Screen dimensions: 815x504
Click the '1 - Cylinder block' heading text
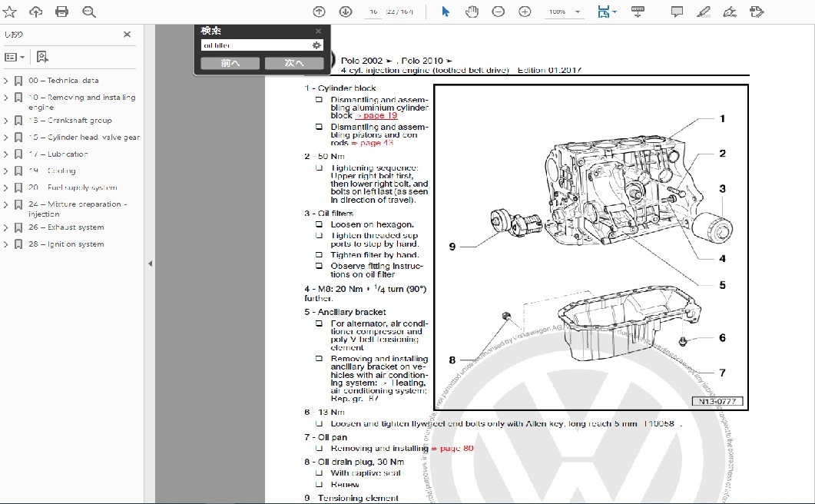340,88
